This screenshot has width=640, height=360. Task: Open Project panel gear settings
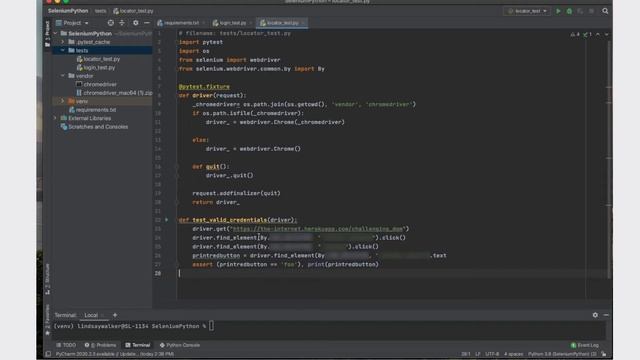point(136,23)
